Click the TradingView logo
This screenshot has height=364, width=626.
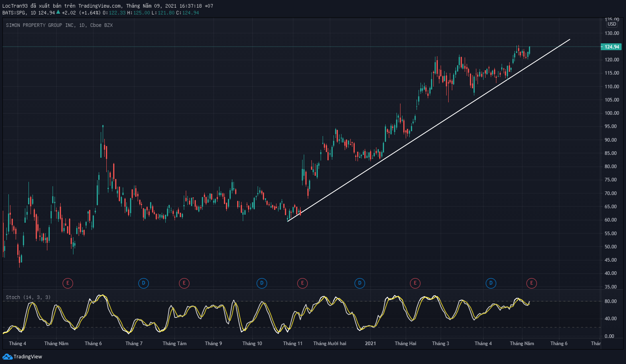coord(22,356)
